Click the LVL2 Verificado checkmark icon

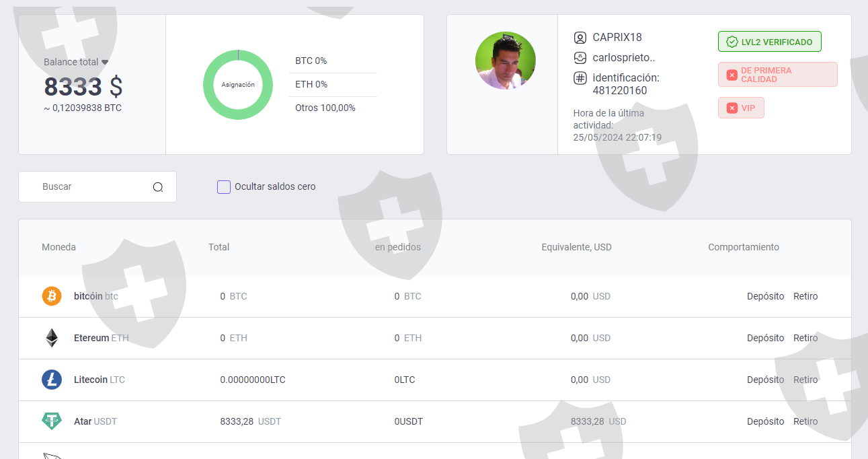(x=732, y=42)
